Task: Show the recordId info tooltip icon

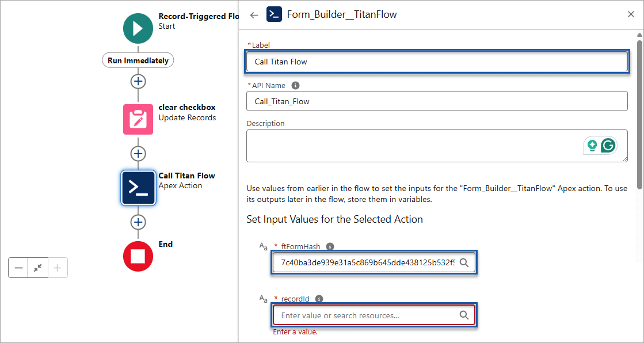Action: [319, 299]
